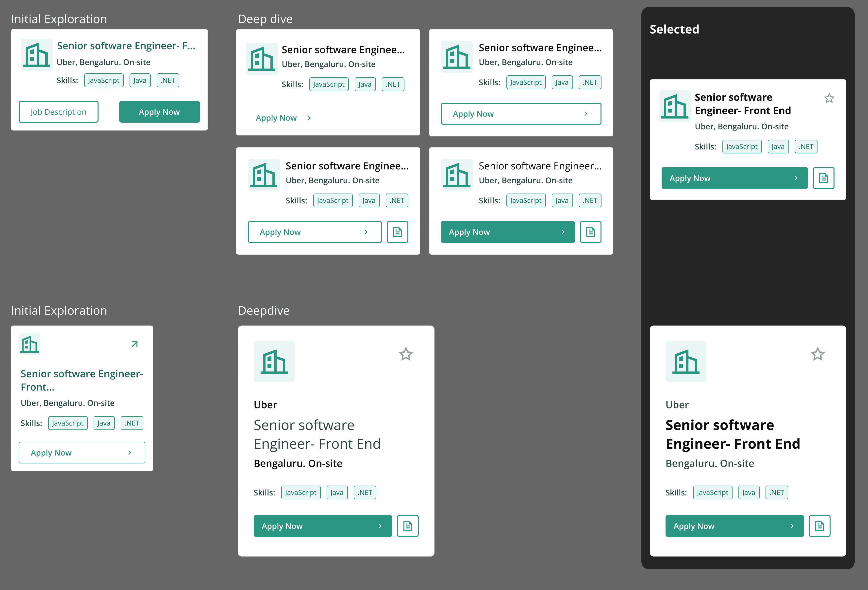Click the star icon on the top Selected card
This screenshot has width=868, height=590.
pos(829,98)
